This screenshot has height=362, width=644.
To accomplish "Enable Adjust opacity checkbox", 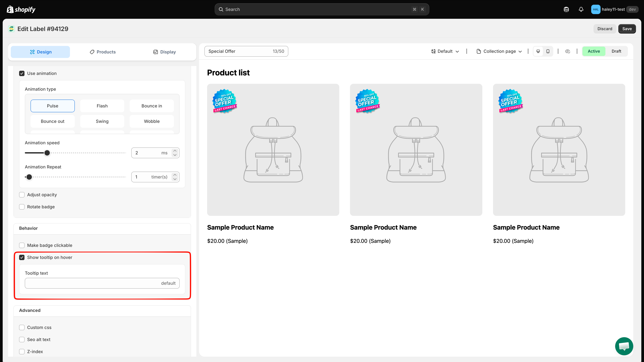I will coord(22,195).
